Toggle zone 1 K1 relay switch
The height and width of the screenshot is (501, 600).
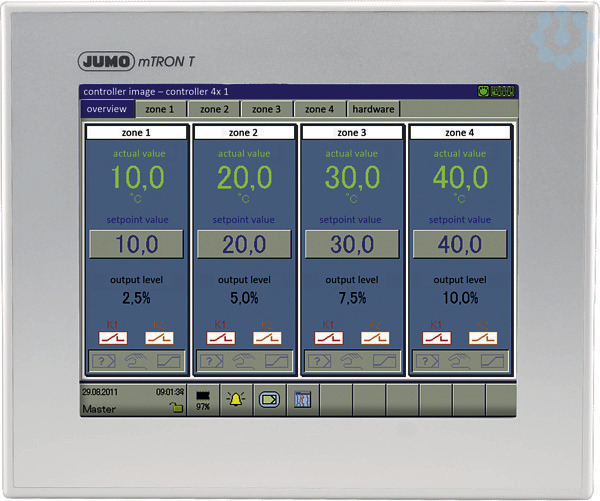(x=113, y=338)
